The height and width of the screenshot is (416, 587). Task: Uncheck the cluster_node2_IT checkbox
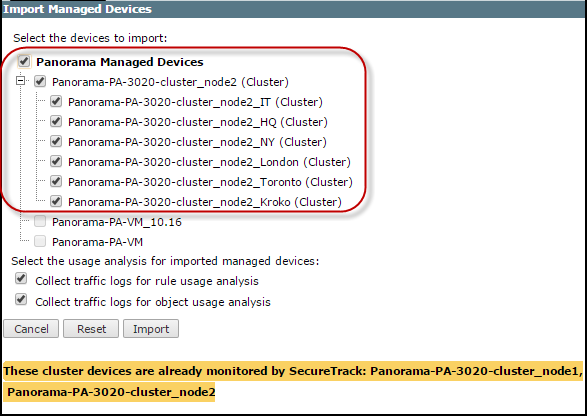tap(56, 101)
